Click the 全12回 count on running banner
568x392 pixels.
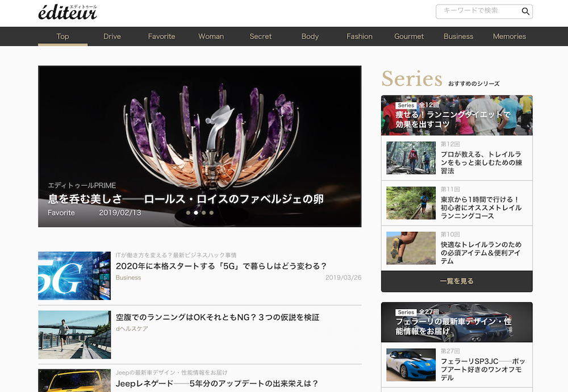pos(428,105)
